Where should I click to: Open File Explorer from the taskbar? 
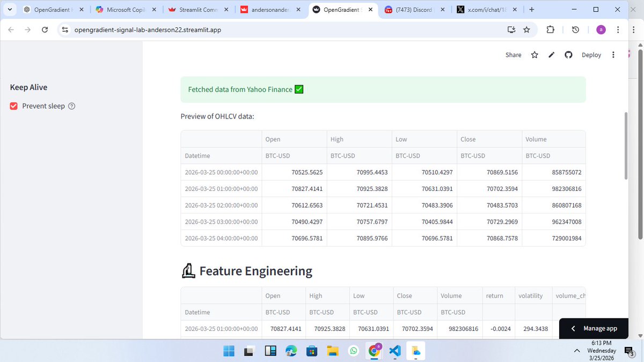click(x=332, y=351)
